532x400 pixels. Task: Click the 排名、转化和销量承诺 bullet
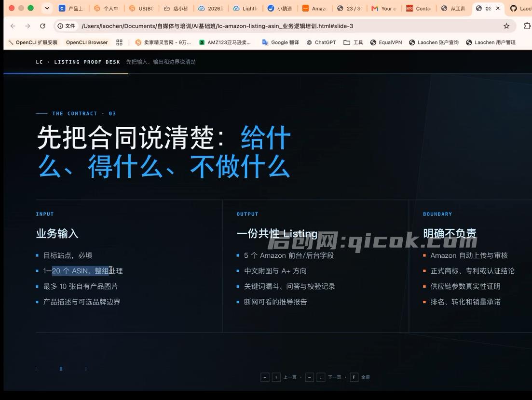465,302
